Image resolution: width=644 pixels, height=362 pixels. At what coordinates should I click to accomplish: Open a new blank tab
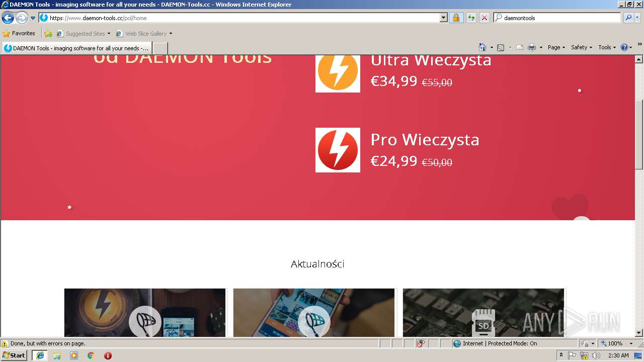160,48
